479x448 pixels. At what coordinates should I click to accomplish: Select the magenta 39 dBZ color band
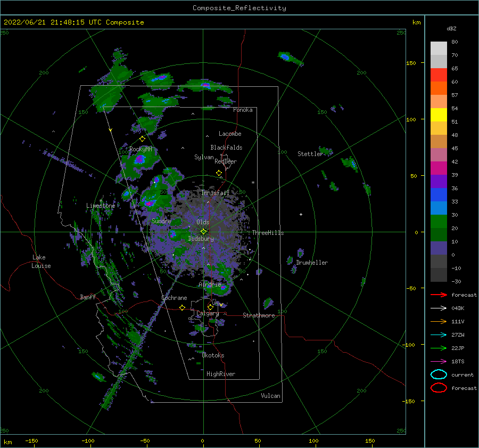[x=439, y=168]
